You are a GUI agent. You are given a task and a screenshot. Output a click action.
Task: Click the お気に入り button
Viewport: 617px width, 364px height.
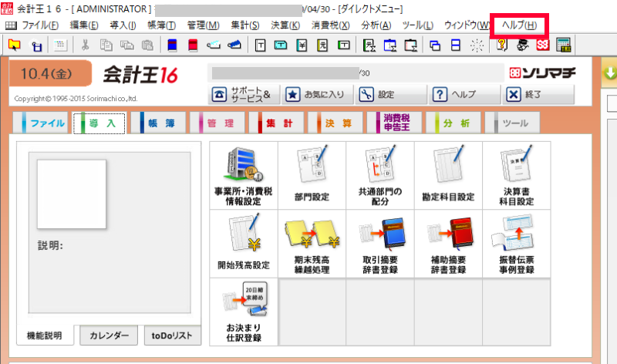pyautogui.click(x=316, y=95)
